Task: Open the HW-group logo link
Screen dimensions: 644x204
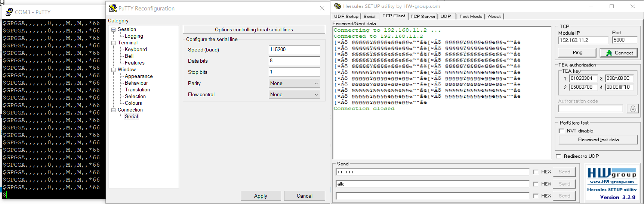Action: [611, 183]
